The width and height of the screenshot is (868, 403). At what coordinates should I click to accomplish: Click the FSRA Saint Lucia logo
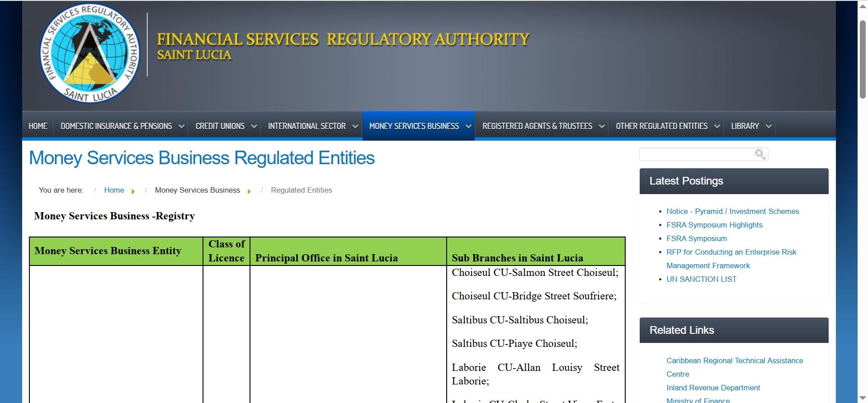[x=90, y=53]
